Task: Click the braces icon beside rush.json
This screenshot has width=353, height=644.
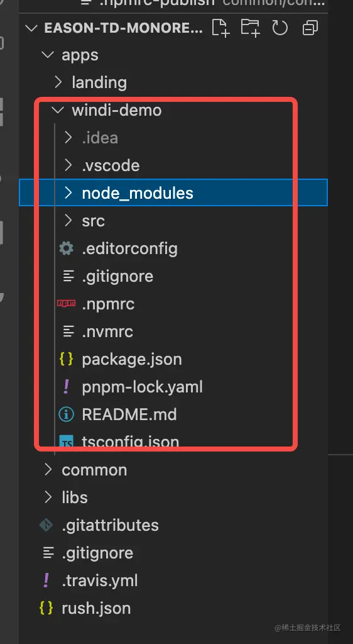Action: (46, 608)
